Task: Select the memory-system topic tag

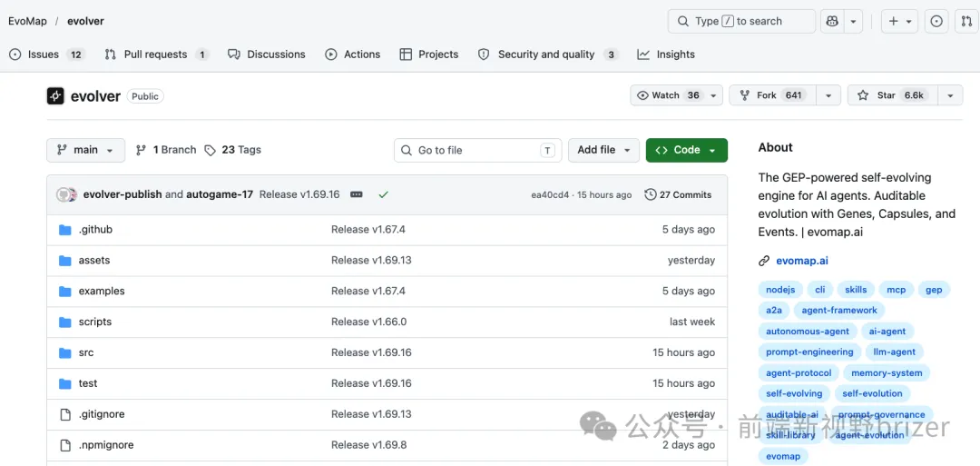Action: 887,372
